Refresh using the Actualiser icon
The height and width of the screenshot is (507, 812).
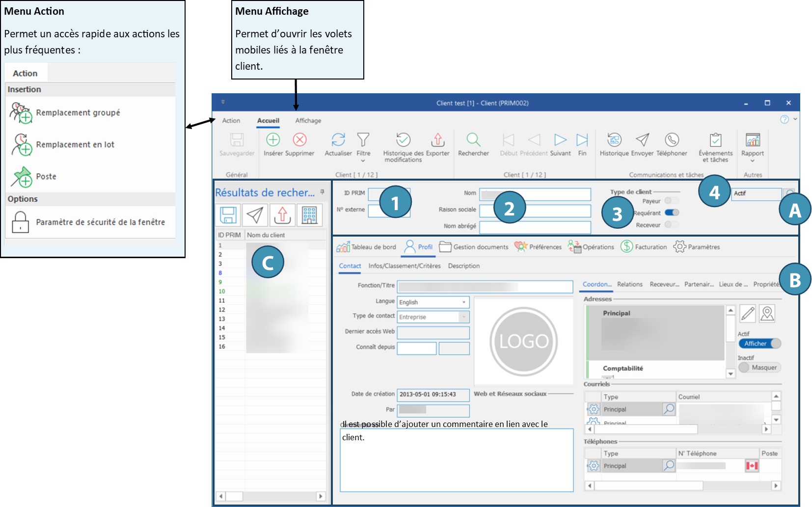coord(338,140)
